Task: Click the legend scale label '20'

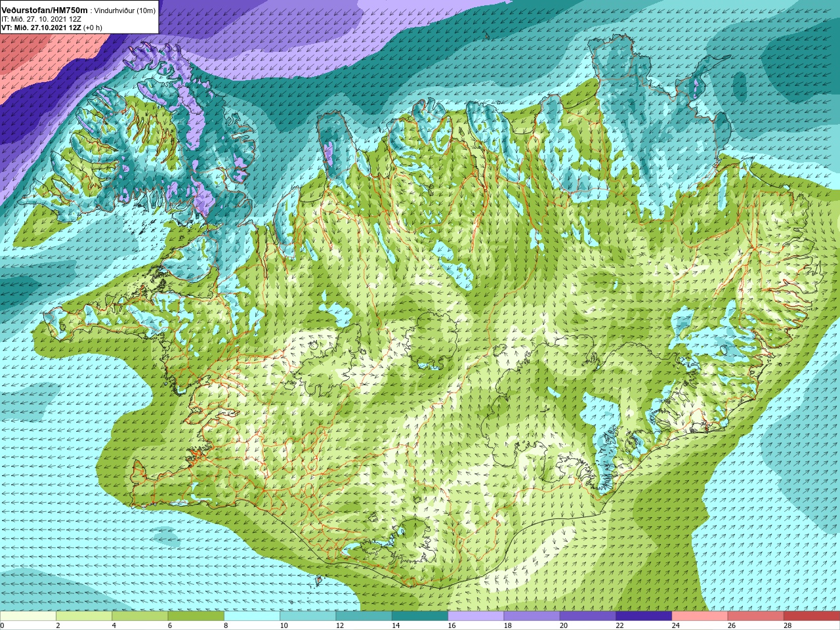Action: 564,625
